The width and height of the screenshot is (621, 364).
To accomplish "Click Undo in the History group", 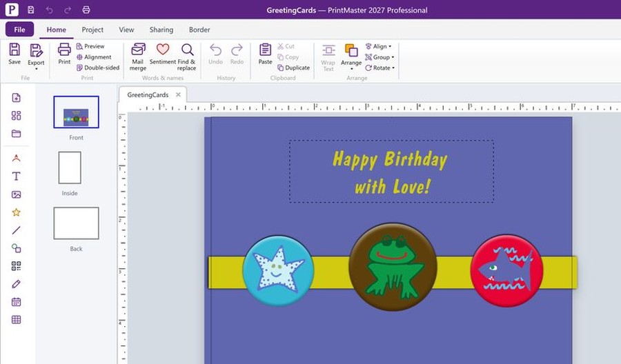I will 215,54.
